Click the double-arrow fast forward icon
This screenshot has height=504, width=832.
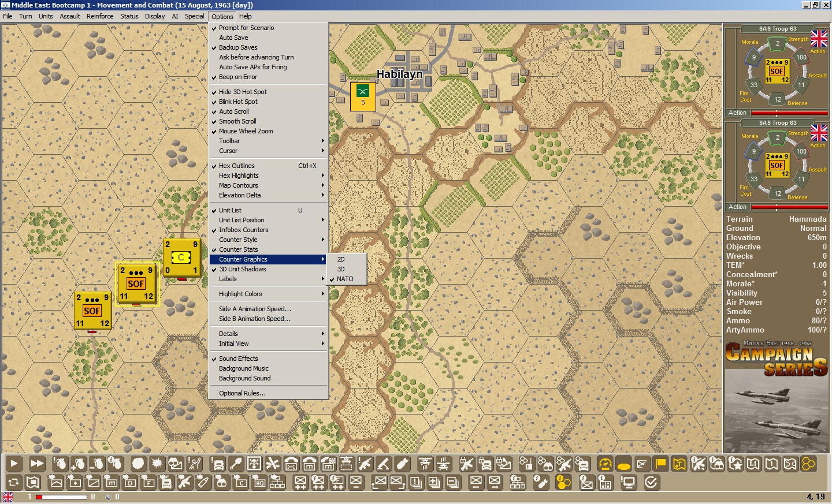click(x=37, y=463)
